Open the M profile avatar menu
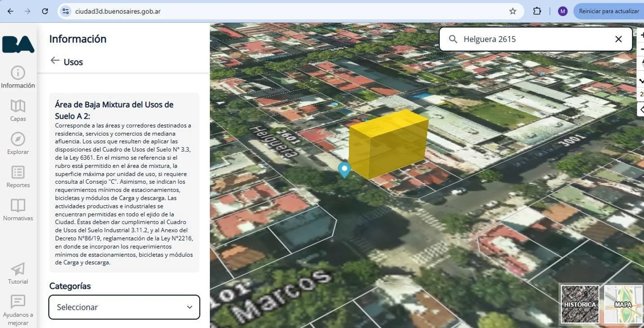The image size is (644, 328). (x=562, y=11)
